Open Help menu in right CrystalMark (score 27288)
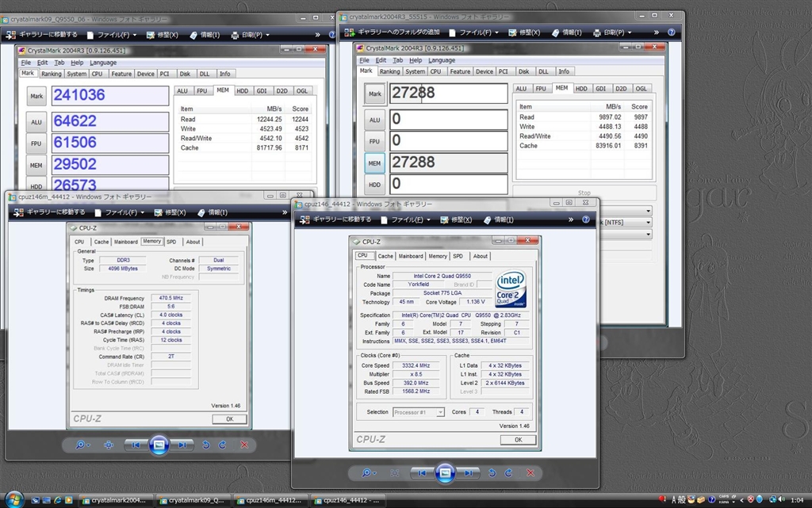Screen dimensions: 812x508 click(416, 60)
